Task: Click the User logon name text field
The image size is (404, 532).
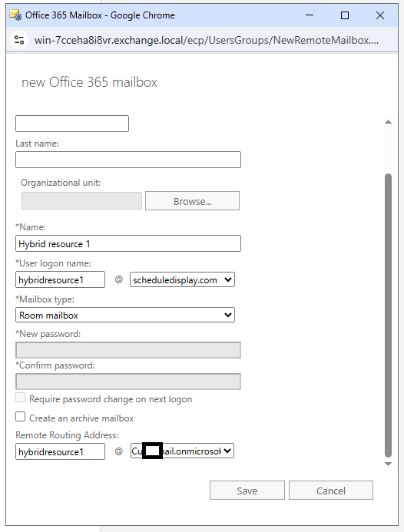Action: 60,279
